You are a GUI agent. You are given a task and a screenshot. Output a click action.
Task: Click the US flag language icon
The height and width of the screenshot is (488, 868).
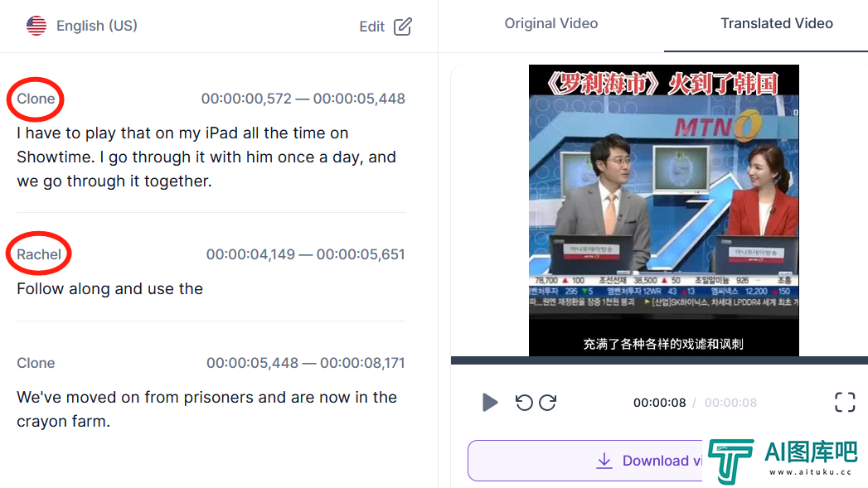coord(36,26)
